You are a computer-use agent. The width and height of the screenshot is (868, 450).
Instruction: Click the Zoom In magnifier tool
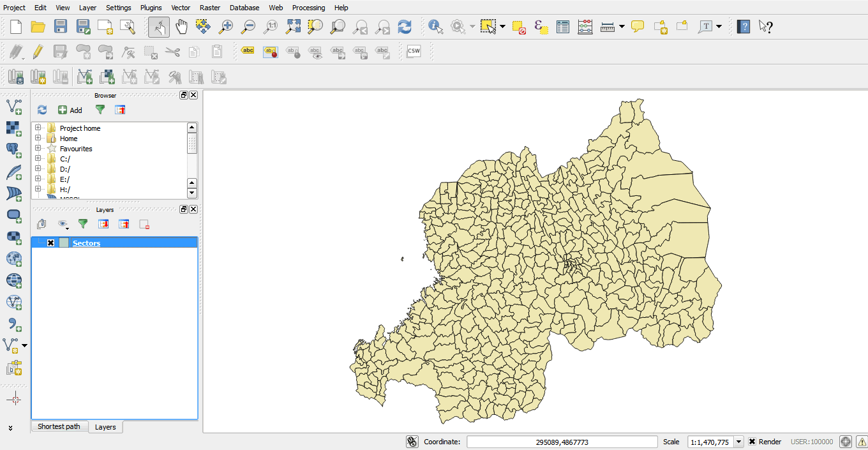(226, 27)
